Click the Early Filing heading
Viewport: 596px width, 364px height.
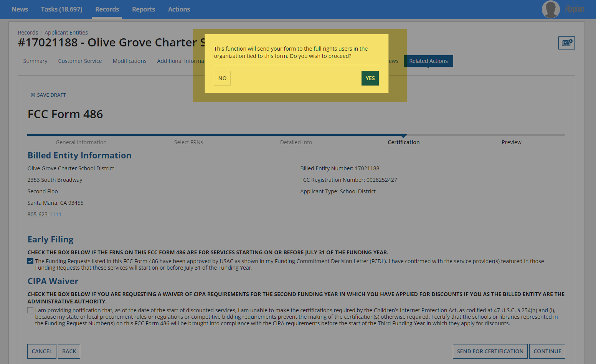pyautogui.click(x=51, y=239)
